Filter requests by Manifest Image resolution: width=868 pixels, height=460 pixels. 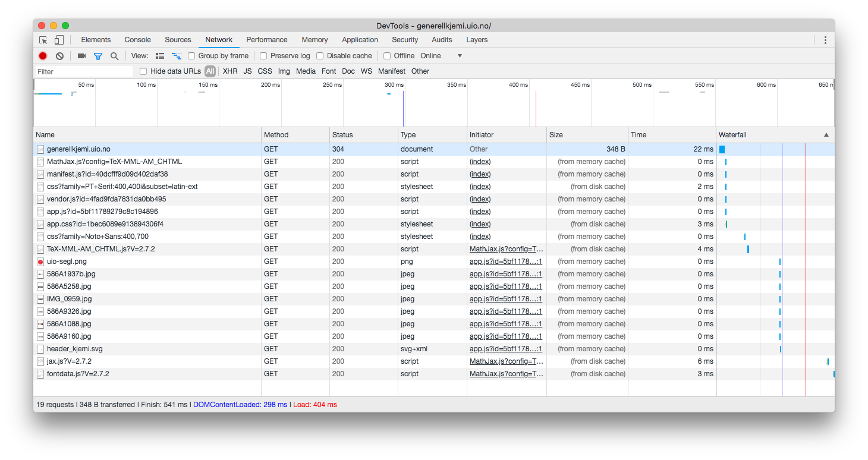pos(392,71)
